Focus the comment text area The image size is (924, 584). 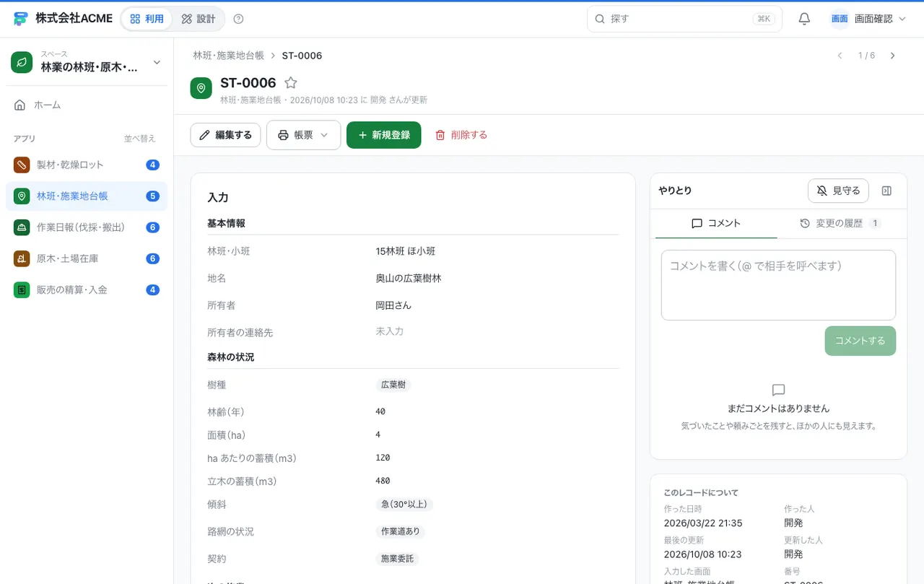(778, 285)
